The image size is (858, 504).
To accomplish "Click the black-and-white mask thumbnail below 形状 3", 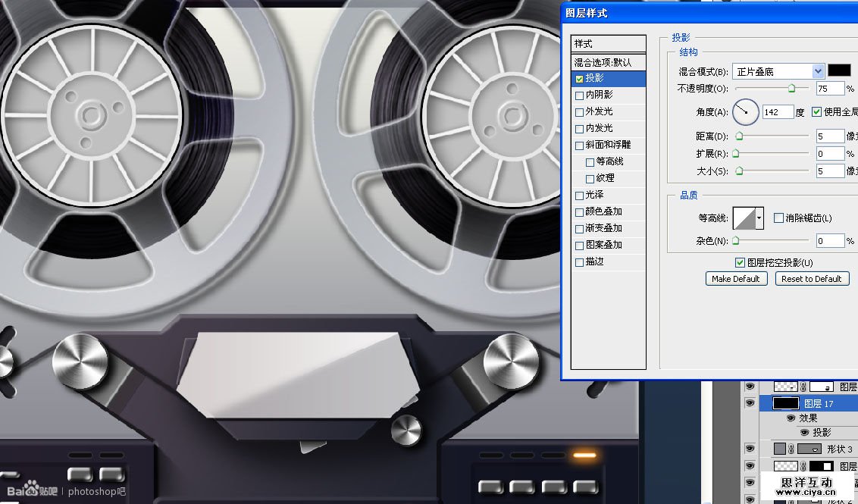I will click(x=821, y=466).
